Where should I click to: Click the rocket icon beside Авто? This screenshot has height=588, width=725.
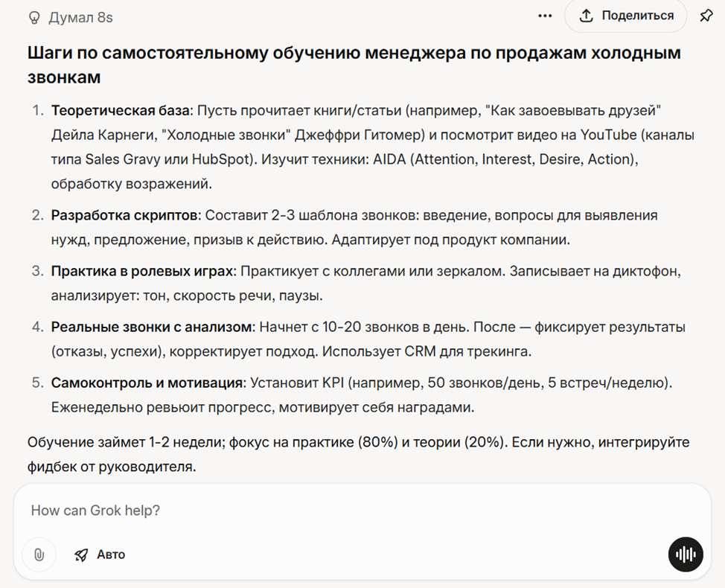(81, 555)
